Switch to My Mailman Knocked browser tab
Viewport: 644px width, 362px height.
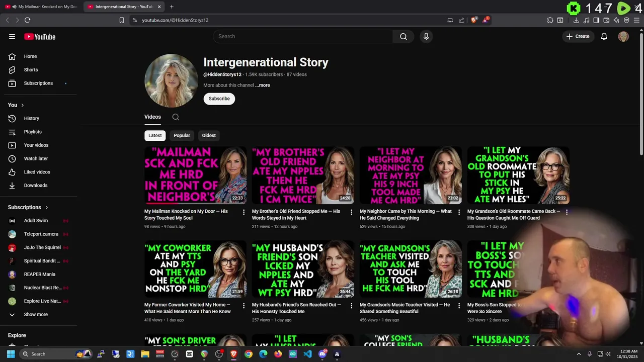click(x=41, y=7)
